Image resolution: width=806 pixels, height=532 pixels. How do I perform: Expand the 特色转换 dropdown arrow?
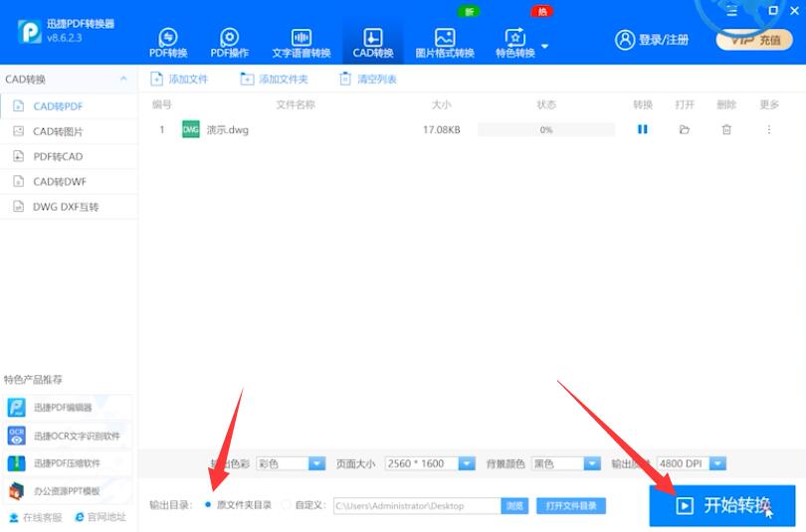click(545, 46)
